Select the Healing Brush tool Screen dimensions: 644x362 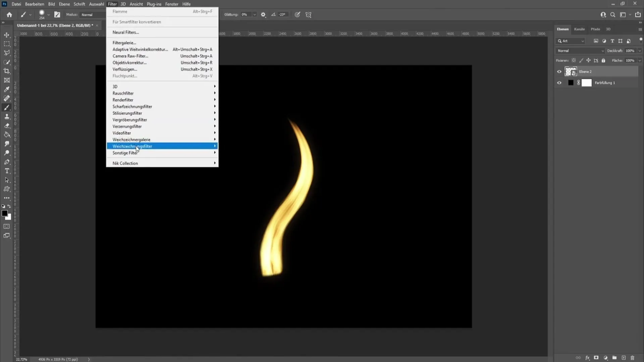pos(7,98)
